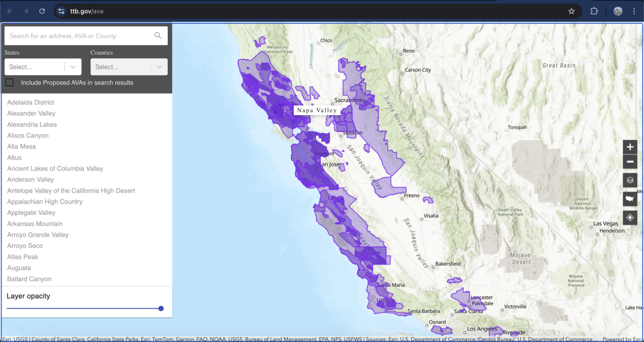Star the current page as a bookmark
Viewport: 644px width, 342px height.
(571, 10)
